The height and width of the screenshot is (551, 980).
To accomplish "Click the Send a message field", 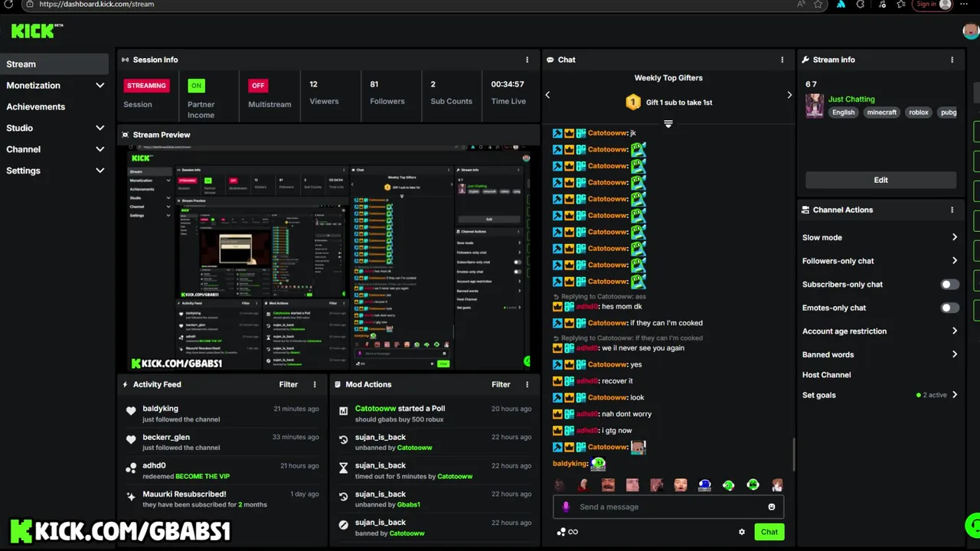I will [668, 507].
